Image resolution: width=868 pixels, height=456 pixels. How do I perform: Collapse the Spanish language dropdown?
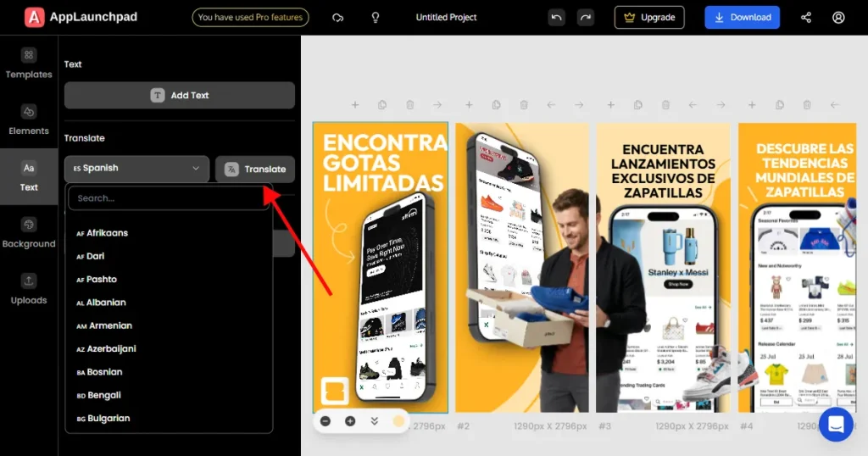pos(136,168)
